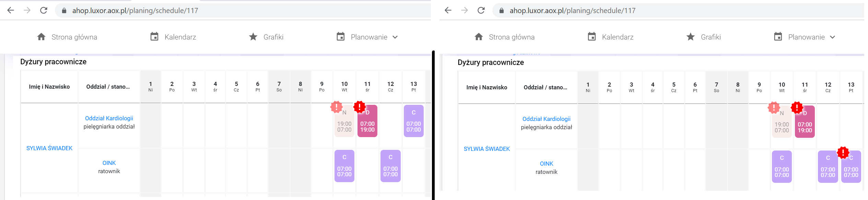Click the padlock icon in the right address bar
Image resolution: width=868 pixels, height=200 pixels.
pyautogui.click(x=502, y=11)
